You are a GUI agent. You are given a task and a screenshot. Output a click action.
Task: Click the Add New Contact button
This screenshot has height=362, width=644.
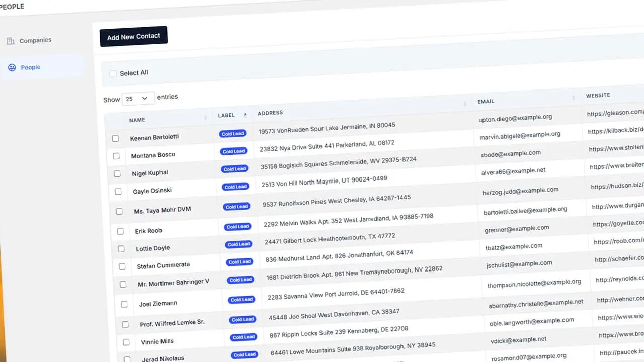click(x=133, y=36)
